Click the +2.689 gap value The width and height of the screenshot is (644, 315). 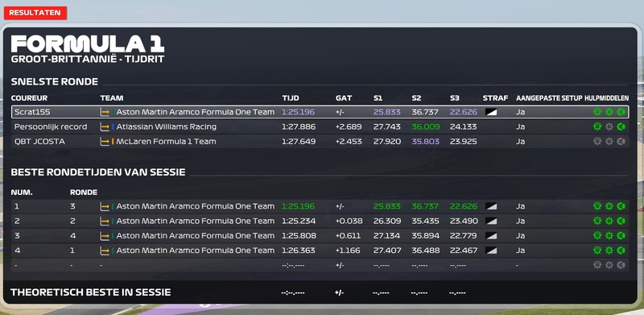[349, 126]
